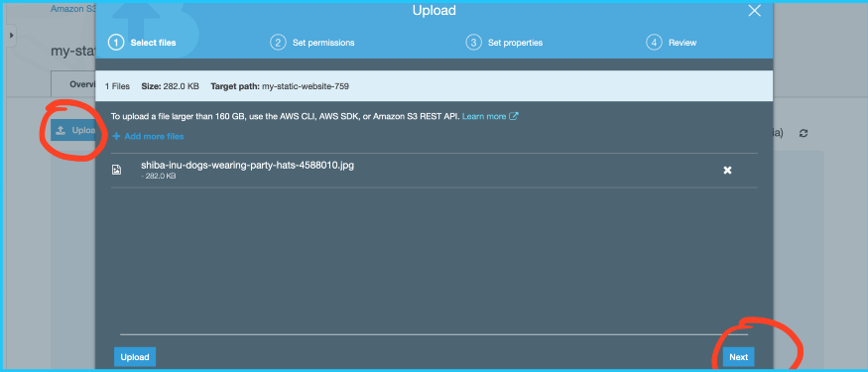Screen dimensions: 868x372
Task: Open the external link icon after Learn more
Action: [514, 116]
